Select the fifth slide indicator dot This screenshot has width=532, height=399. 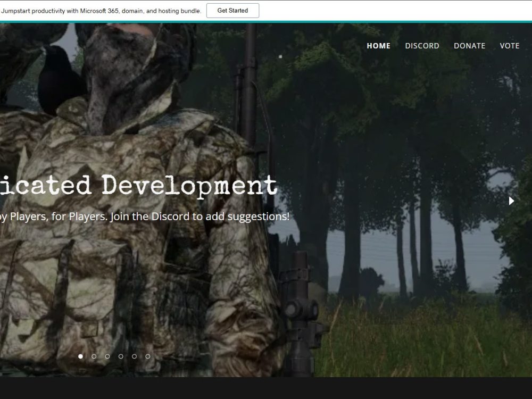pos(135,356)
